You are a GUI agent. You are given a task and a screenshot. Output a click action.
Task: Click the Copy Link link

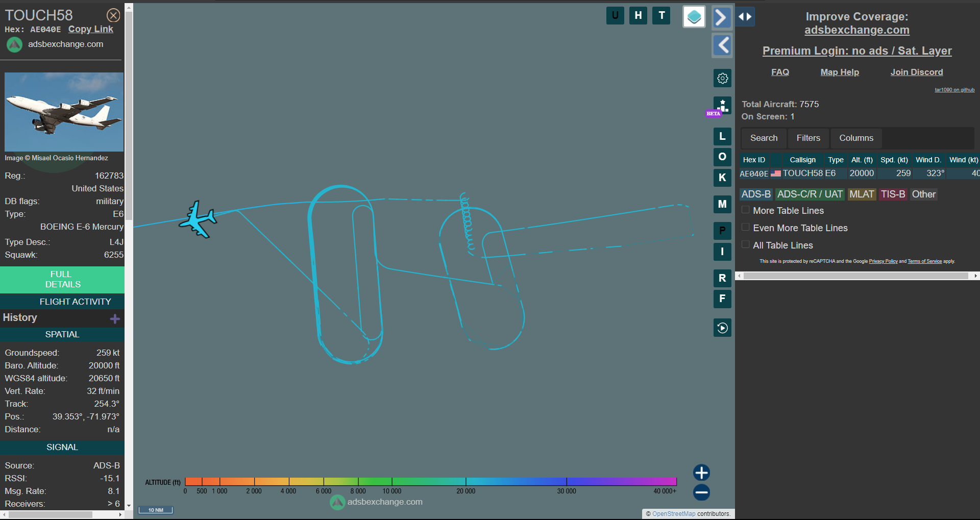91,29
